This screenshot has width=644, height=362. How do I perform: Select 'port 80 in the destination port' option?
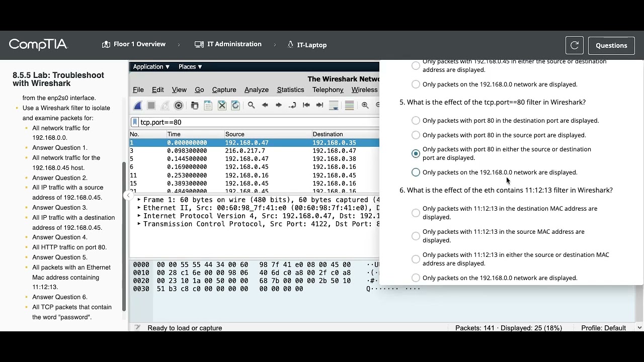coord(416,121)
